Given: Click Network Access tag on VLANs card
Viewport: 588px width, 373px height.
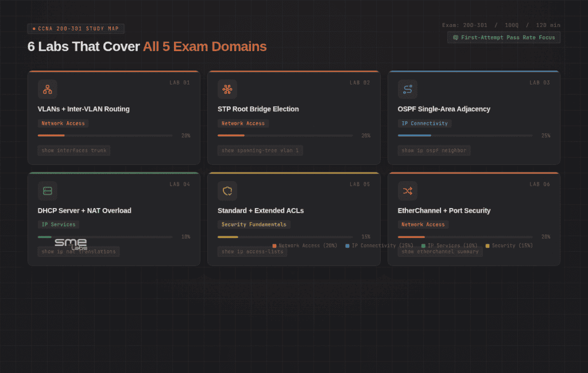Looking at the screenshot, I should pos(63,123).
